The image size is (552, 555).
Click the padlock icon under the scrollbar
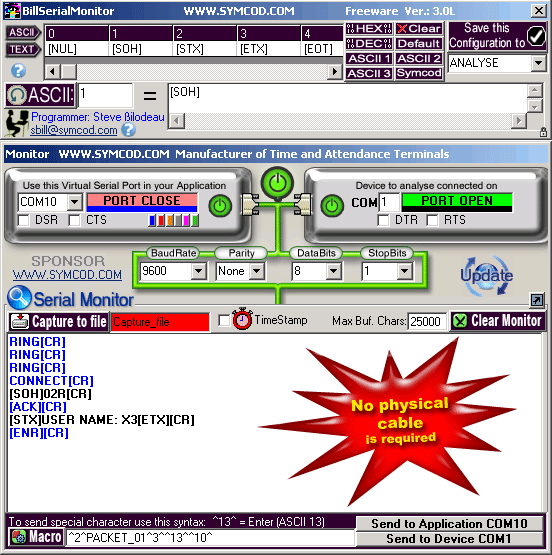[543, 132]
